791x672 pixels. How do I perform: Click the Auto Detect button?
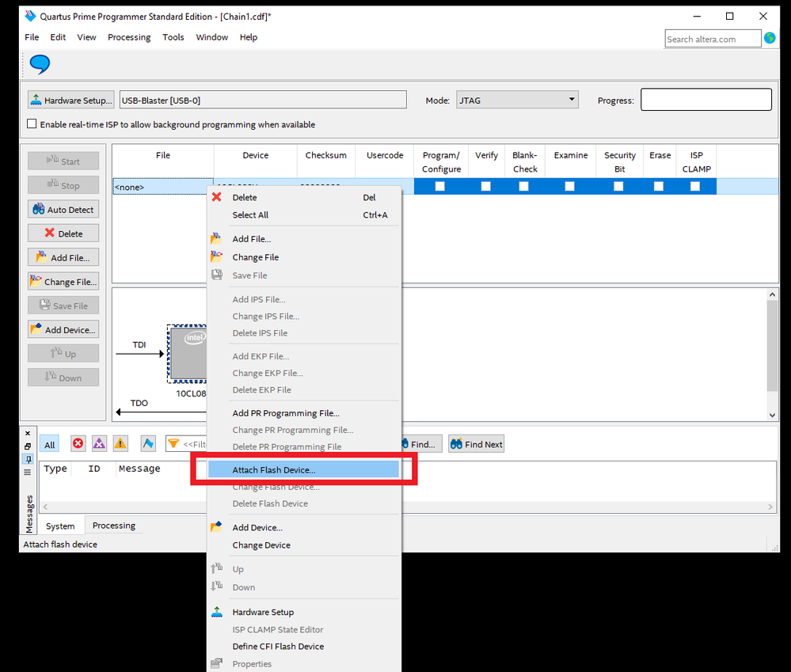click(x=63, y=209)
